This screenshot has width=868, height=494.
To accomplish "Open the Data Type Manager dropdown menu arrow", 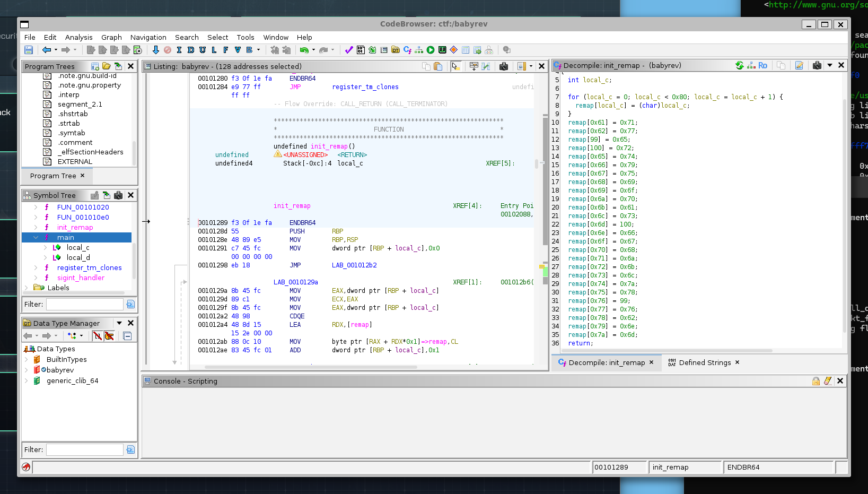I will pos(119,323).
